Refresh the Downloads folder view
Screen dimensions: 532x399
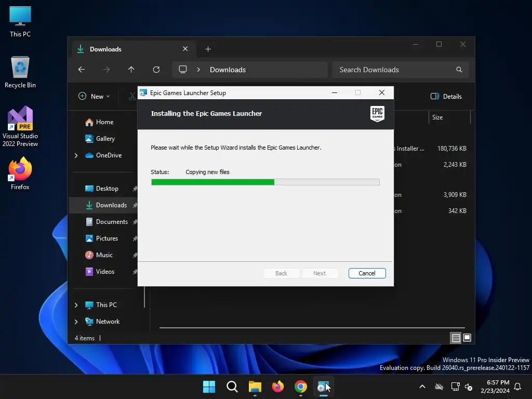pyautogui.click(x=156, y=70)
